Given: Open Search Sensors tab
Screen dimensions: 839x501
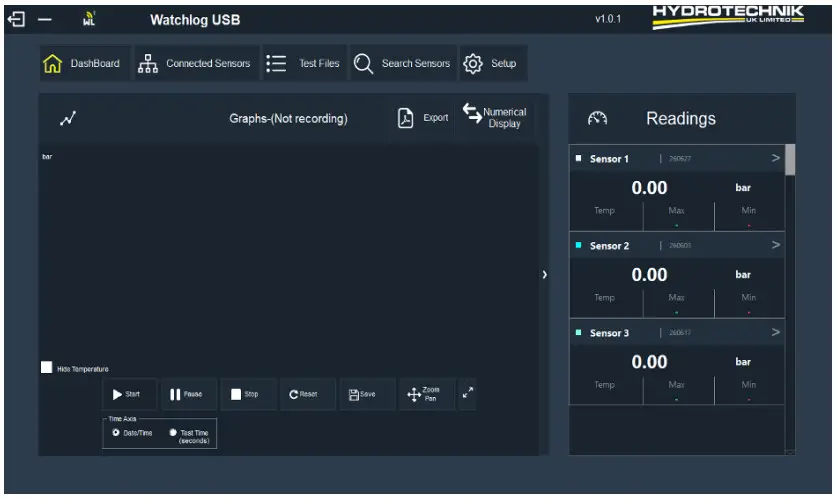Looking at the screenshot, I should (x=403, y=63).
